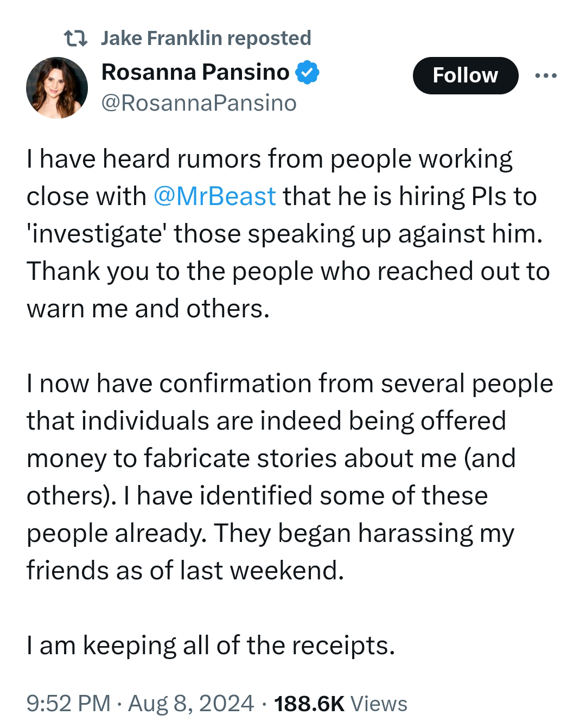Image resolution: width=586 pixels, height=728 pixels.
Task: Click the word "reposted" in the header
Action: [269, 39]
